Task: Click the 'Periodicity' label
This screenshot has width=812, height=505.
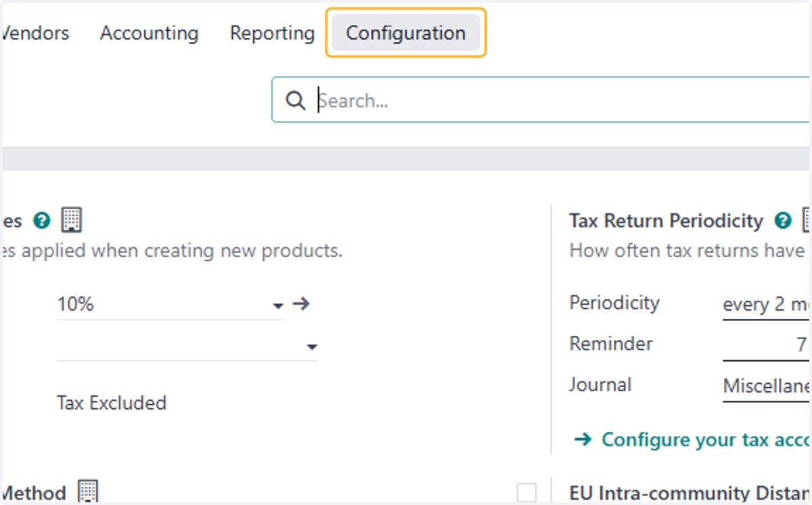Action: (x=614, y=303)
